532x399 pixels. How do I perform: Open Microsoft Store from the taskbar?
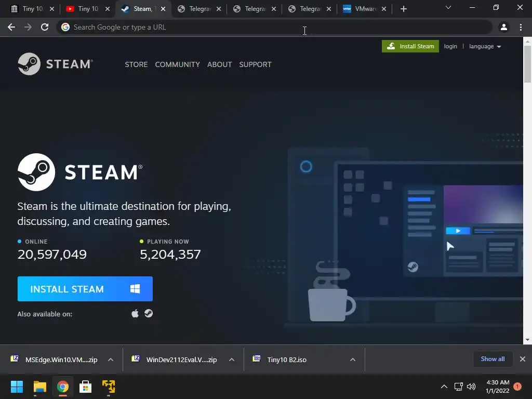[85, 387]
